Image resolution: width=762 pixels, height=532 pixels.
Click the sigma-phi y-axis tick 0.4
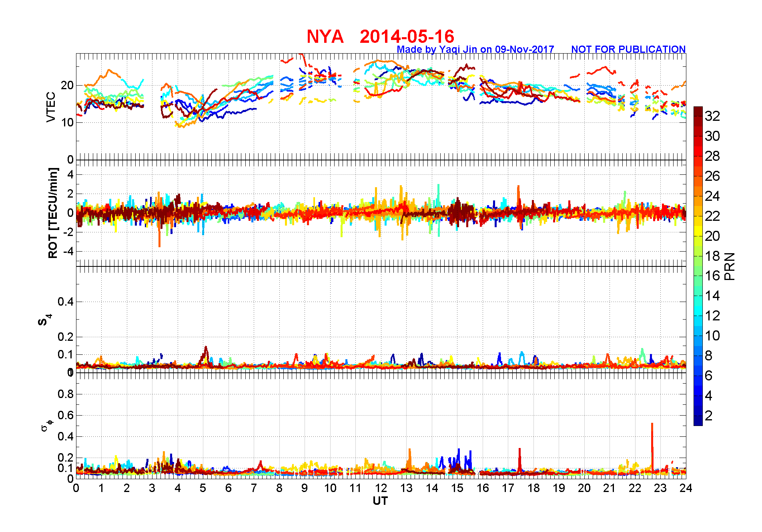click(66, 436)
